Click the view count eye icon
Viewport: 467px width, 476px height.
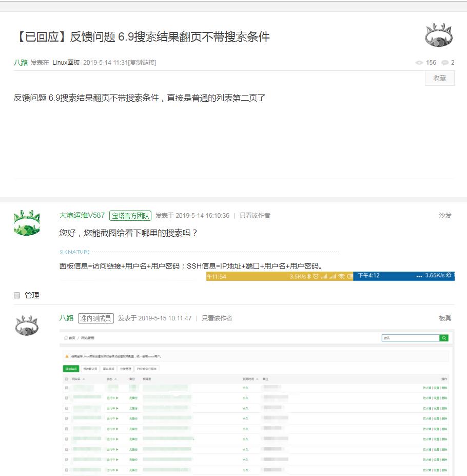(419, 63)
